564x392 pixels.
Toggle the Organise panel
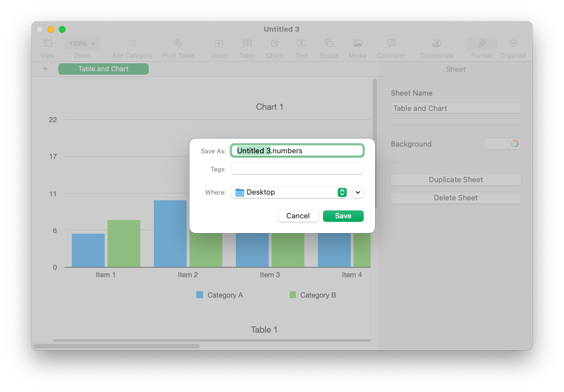(x=513, y=44)
